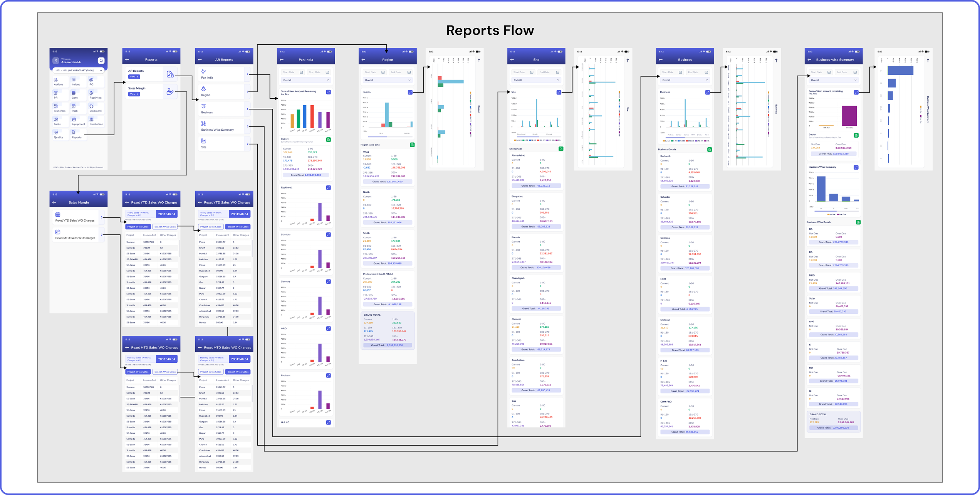Screen dimensions: 980x495
Task: Click the View button under AR Reports
Action: tap(134, 77)
